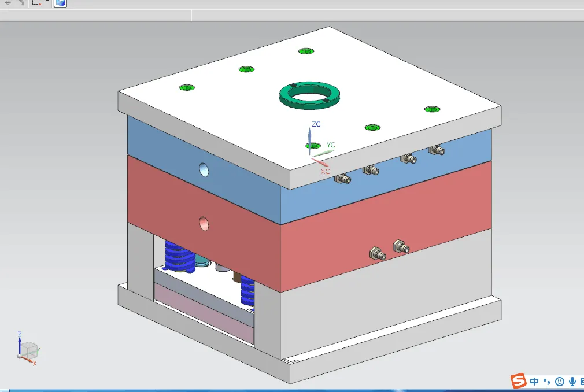Image resolution: width=584 pixels, height=392 pixels.
Task: Select the ZC axis label of the WCS
Action: [x=316, y=124]
